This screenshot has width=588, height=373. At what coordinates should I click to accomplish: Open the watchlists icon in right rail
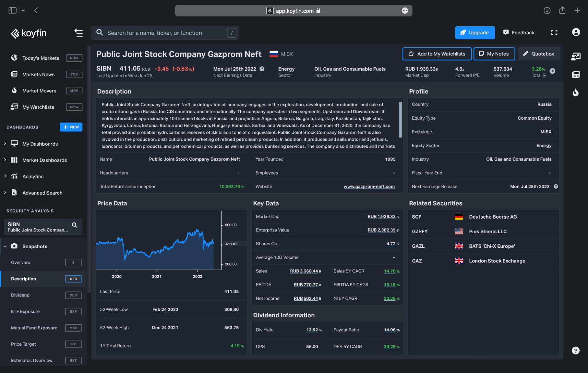(576, 56)
